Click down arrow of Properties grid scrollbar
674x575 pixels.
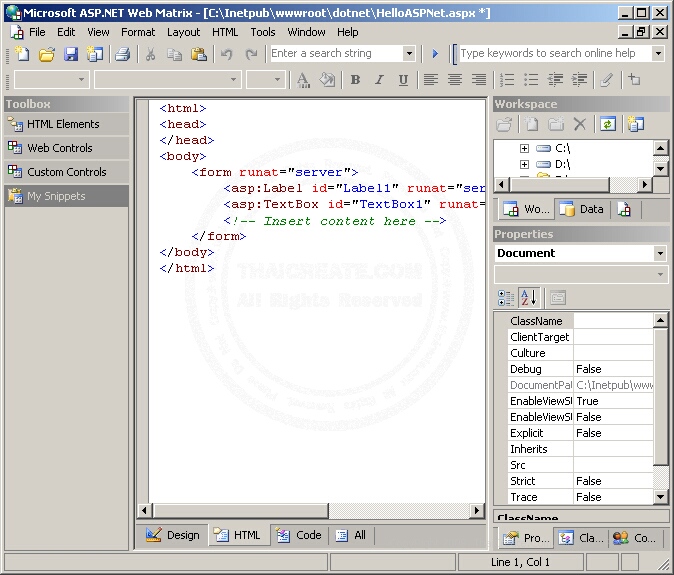661,497
